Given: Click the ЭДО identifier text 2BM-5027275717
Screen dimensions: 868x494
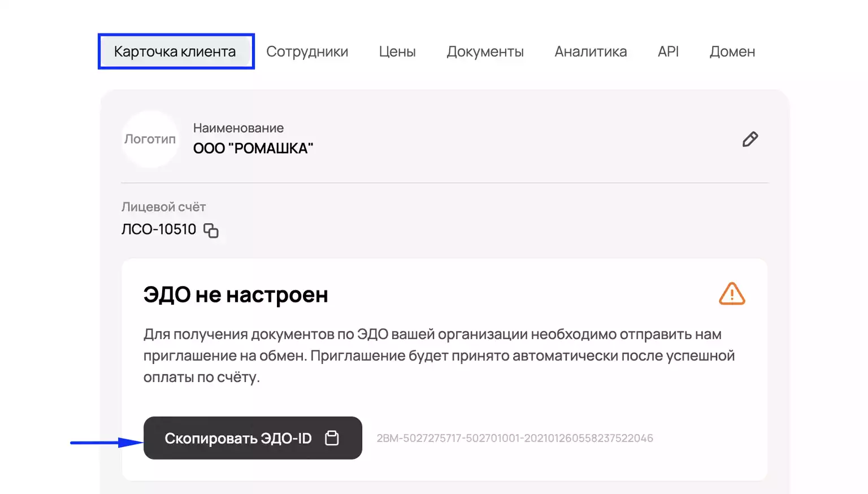Looking at the screenshot, I should (x=515, y=438).
